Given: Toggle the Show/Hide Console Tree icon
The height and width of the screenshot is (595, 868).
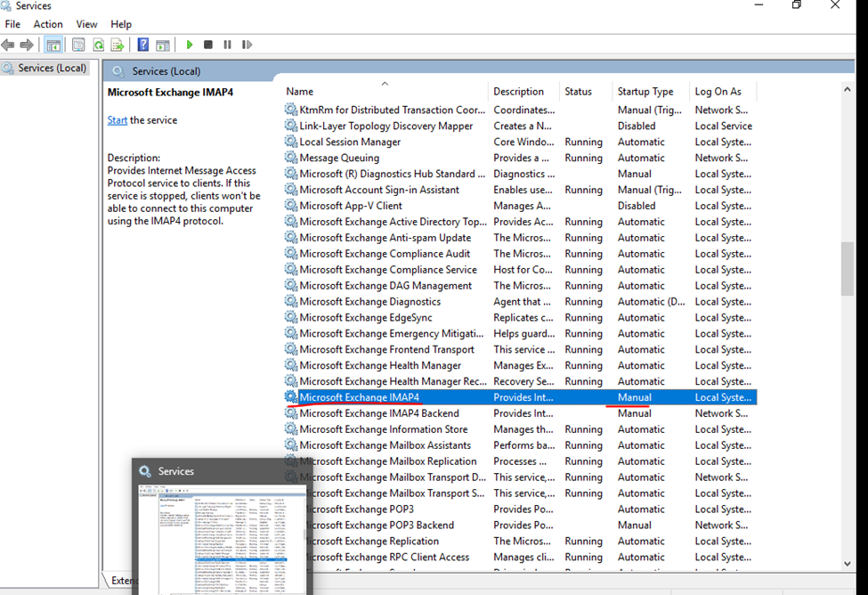Looking at the screenshot, I should (53, 45).
